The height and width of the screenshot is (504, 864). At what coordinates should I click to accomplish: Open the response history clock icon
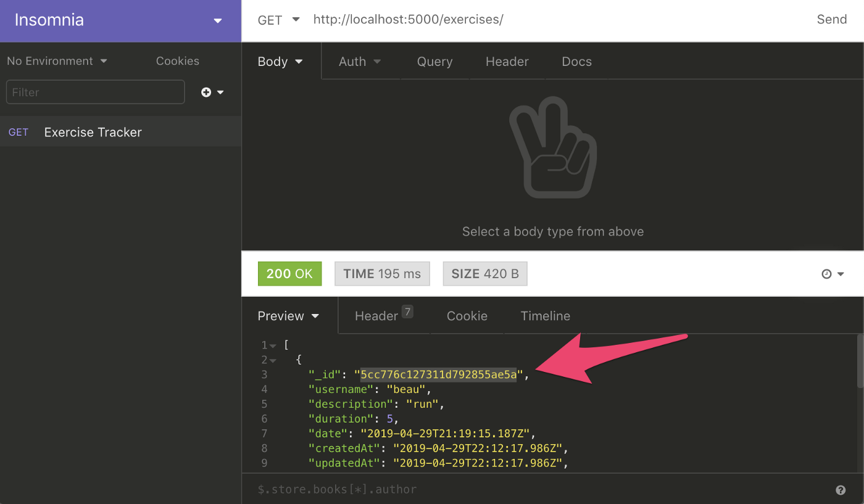click(x=827, y=274)
